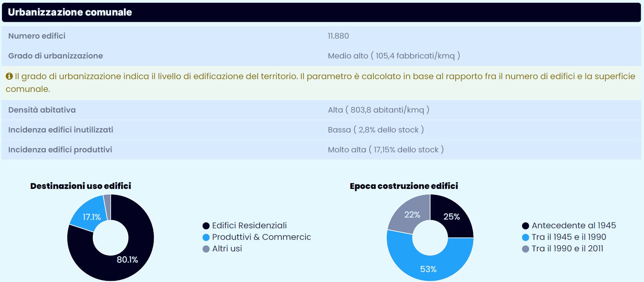Click the Urbanizzazione comunale header bar
Screen dimensions: 644x282
(x=321, y=12)
